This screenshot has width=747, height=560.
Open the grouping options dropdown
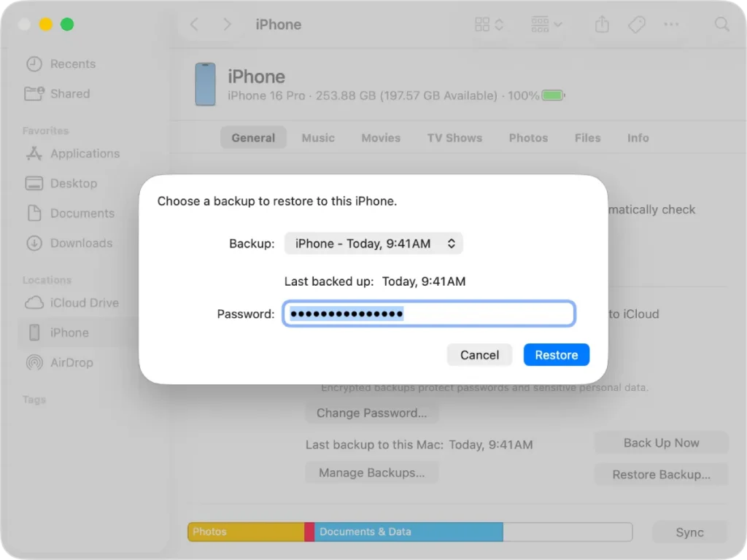[546, 24]
